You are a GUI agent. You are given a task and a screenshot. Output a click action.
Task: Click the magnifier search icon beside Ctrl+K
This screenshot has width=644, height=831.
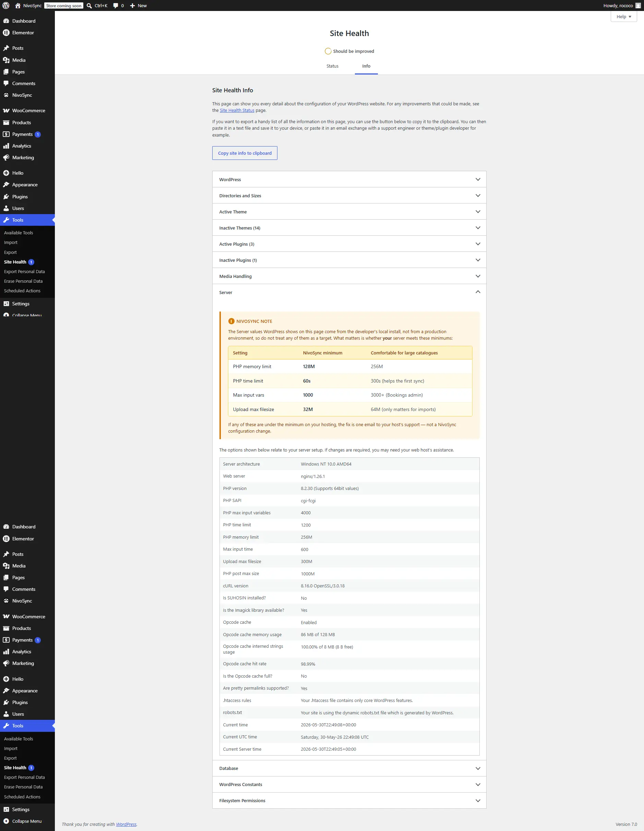(x=89, y=6)
